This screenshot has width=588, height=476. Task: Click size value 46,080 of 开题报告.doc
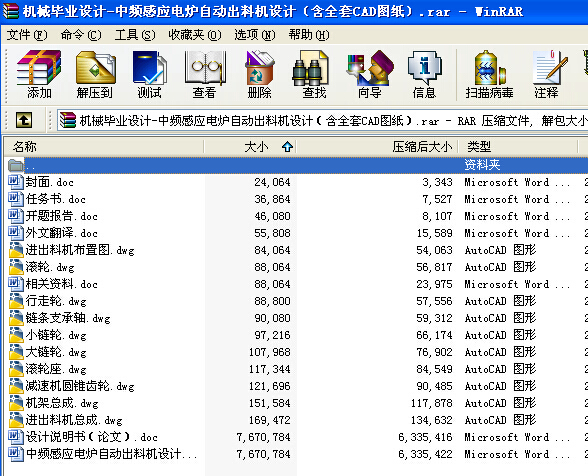[272, 216]
